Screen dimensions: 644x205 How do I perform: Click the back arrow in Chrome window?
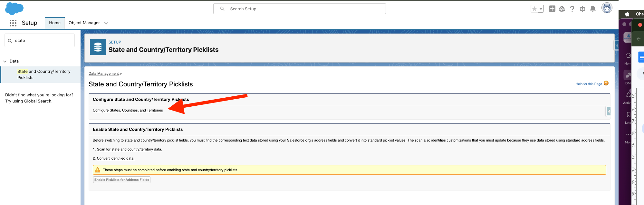click(x=639, y=39)
